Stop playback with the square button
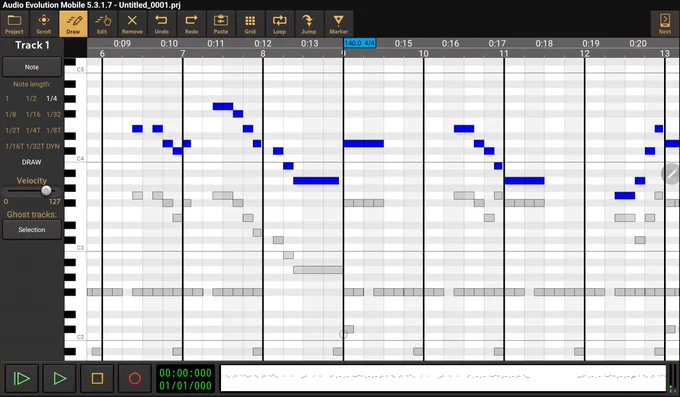The image size is (680, 397). [x=97, y=379]
